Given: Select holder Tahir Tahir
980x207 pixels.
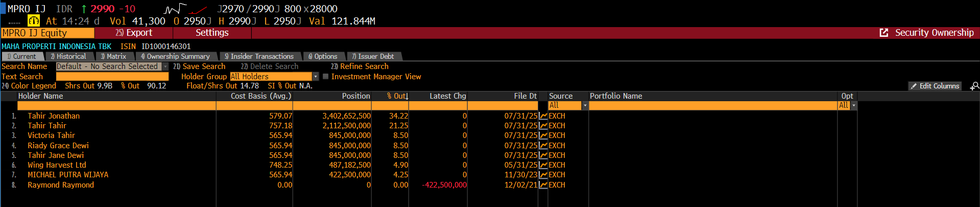Looking at the screenshot, I should (47, 126).
